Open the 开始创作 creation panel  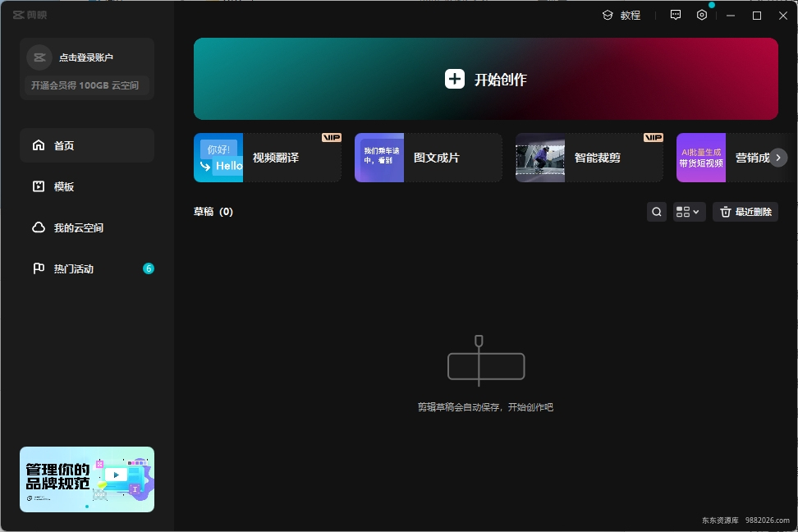pos(486,79)
